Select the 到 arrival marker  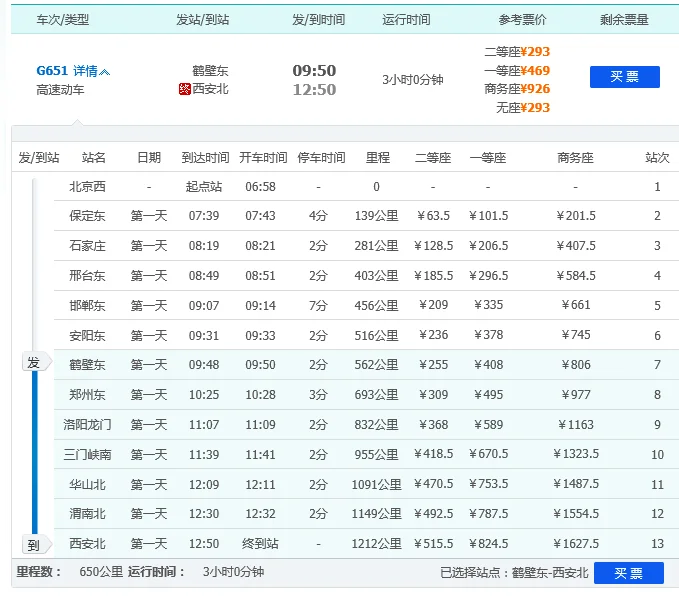coord(36,545)
